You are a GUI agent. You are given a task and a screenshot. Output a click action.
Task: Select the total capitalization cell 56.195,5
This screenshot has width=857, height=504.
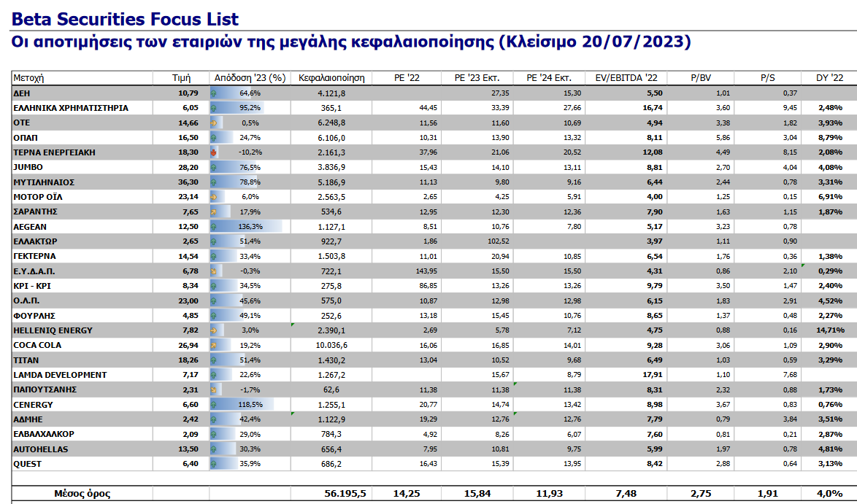click(x=345, y=494)
